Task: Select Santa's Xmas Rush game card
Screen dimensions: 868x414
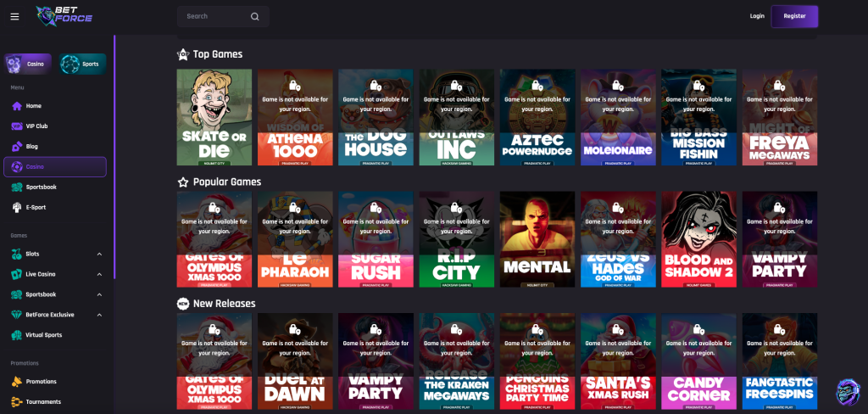Action: (x=618, y=361)
